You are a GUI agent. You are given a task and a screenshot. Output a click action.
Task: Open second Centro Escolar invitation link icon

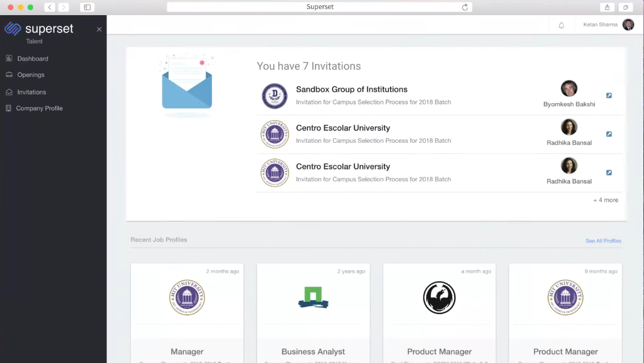coord(608,172)
